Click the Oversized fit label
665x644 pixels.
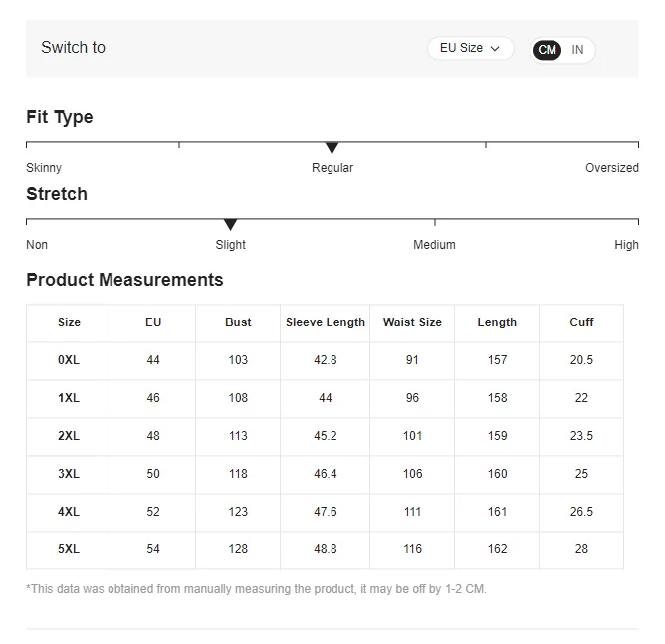click(x=611, y=168)
